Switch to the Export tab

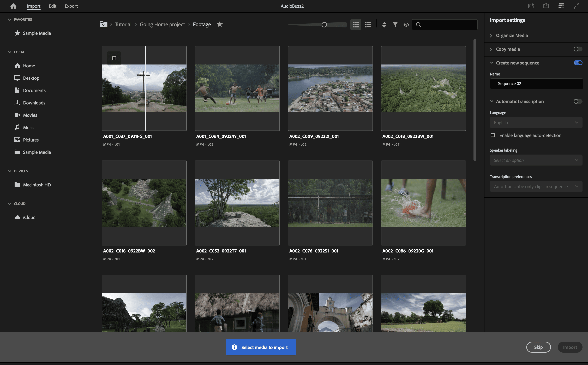(x=71, y=6)
